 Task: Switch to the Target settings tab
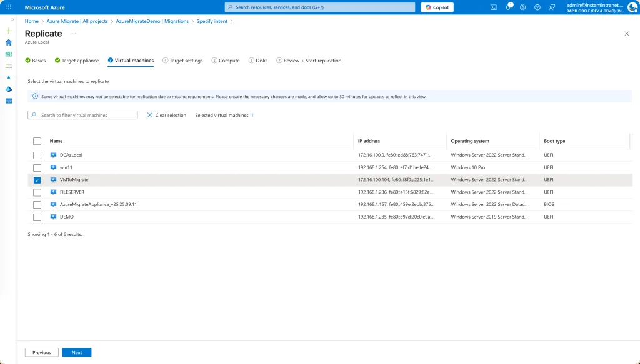pos(182,61)
